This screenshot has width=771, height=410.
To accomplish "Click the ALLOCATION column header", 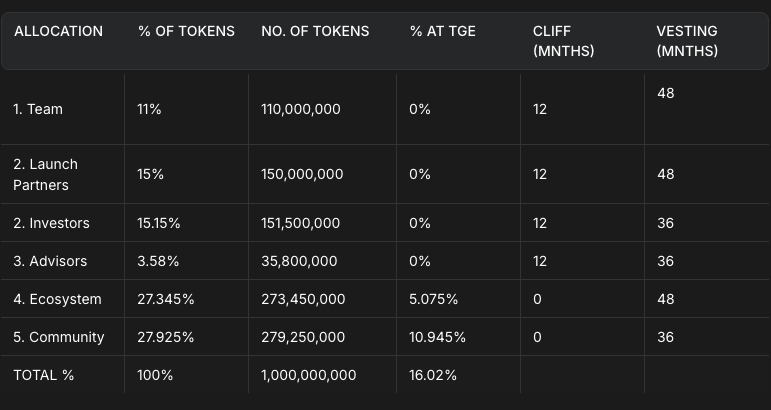I will tap(58, 31).
